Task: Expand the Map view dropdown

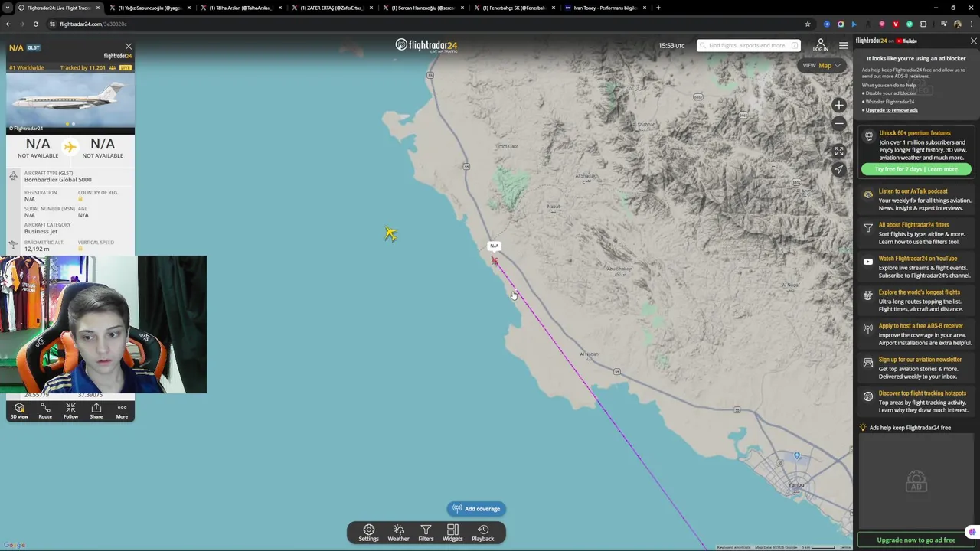Action: click(822, 65)
